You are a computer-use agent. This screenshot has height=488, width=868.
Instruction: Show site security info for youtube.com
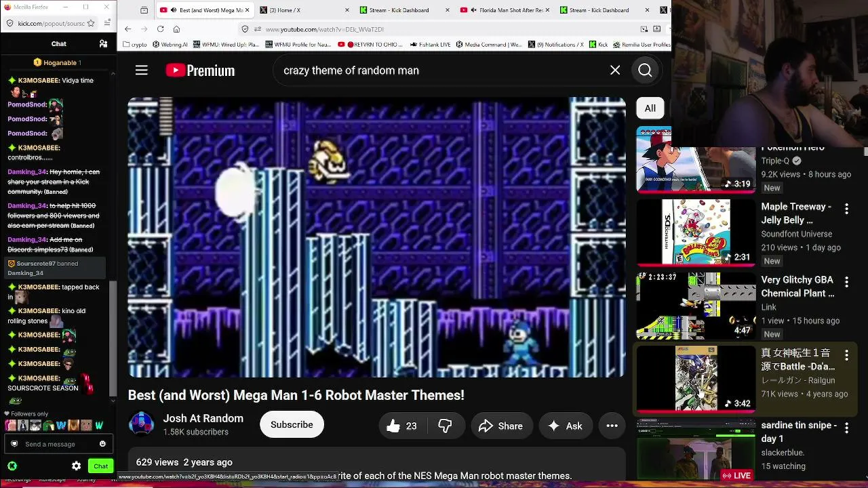click(245, 29)
